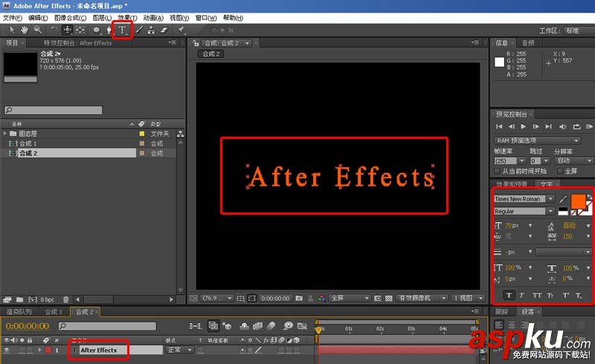
Task: Select the Clone Stamp tool
Action: pos(151,30)
